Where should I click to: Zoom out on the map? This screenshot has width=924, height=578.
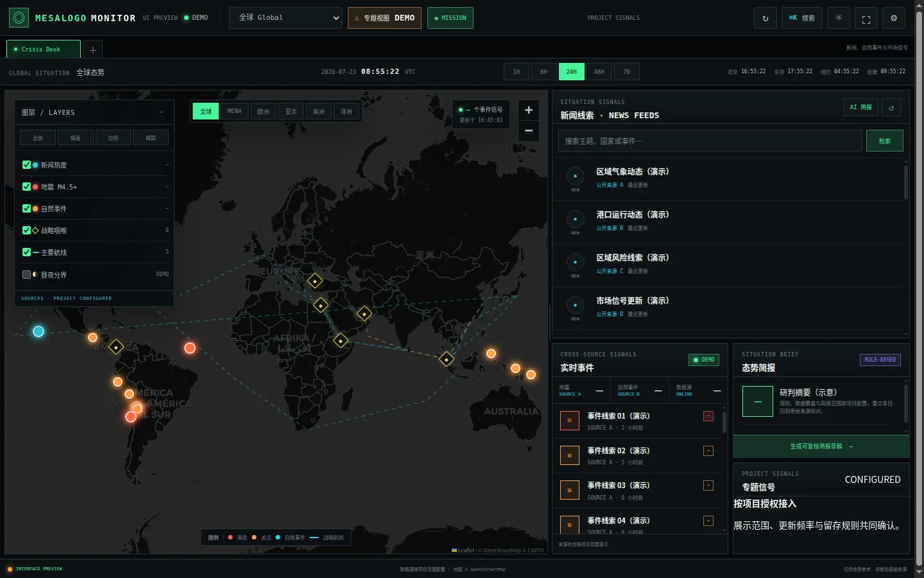529,130
